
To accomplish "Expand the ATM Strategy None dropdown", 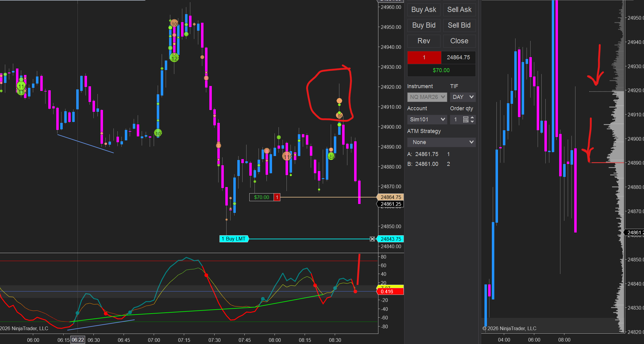I will [441, 142].
